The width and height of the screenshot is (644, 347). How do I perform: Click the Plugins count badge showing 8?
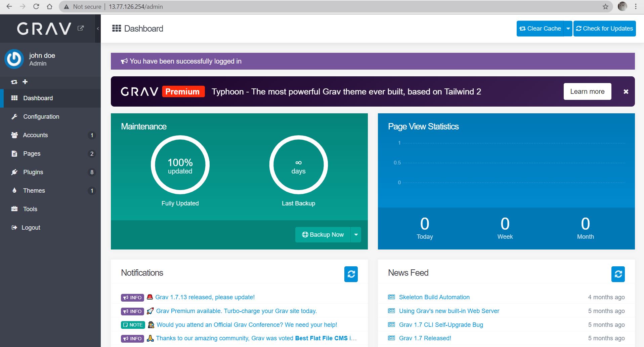point(92,172)
